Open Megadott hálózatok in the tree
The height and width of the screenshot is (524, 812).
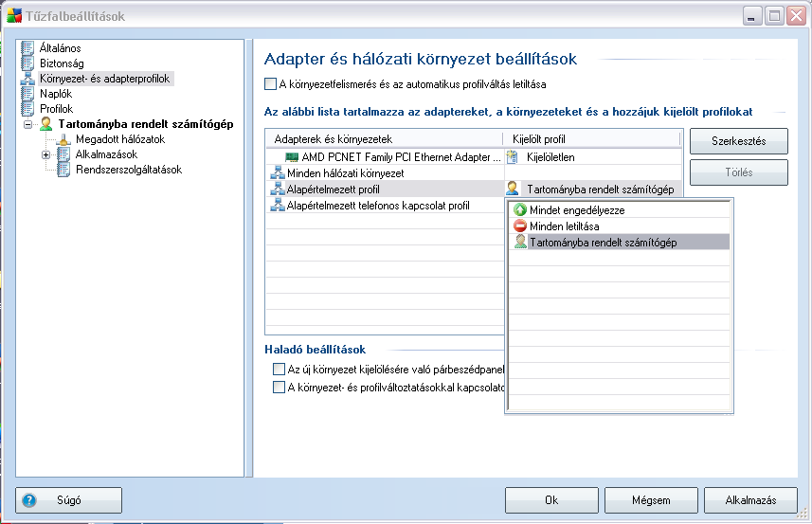[120, 139]
